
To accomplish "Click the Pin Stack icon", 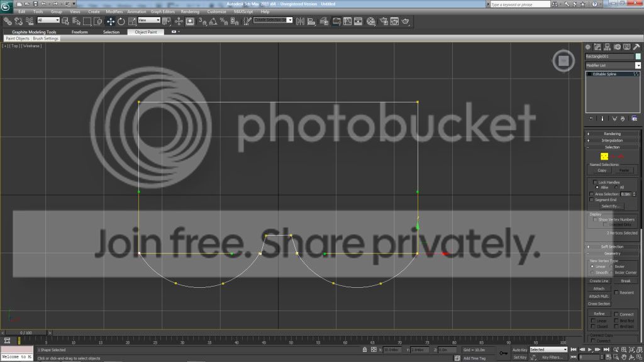I will pos(591,119).
